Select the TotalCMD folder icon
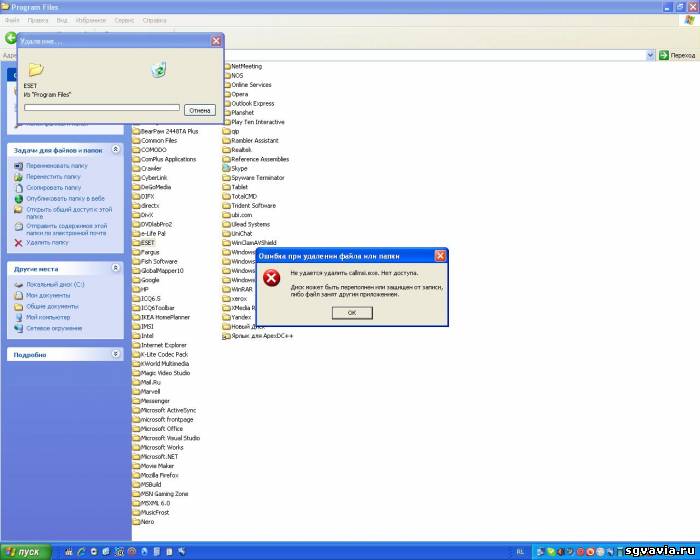Screen dimensions: 700x560 pos(226,196)
